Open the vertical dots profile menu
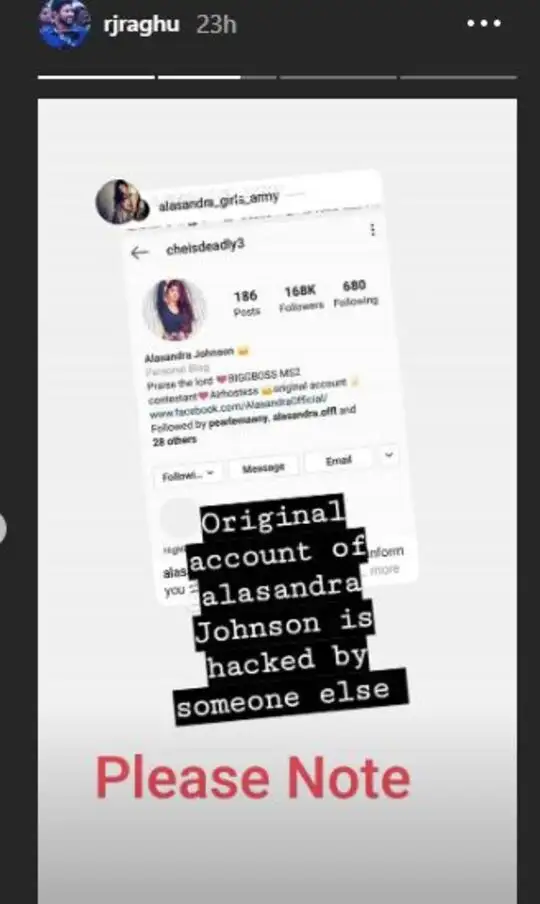Screen dimensions: 540x904 point(373,229)
